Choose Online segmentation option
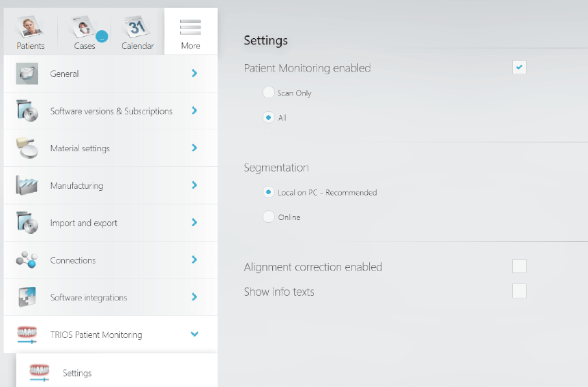The height and width of the screenshot is (387, 588). tap(269, 217)
